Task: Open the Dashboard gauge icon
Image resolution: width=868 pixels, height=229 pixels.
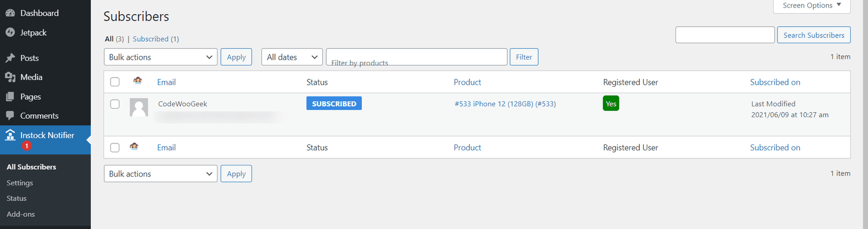Action: click(10, 13)
